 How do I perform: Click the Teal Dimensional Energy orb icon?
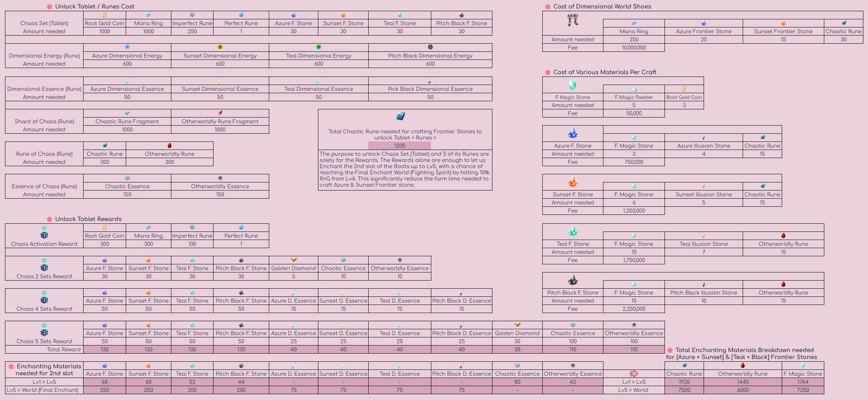[319, 47]
